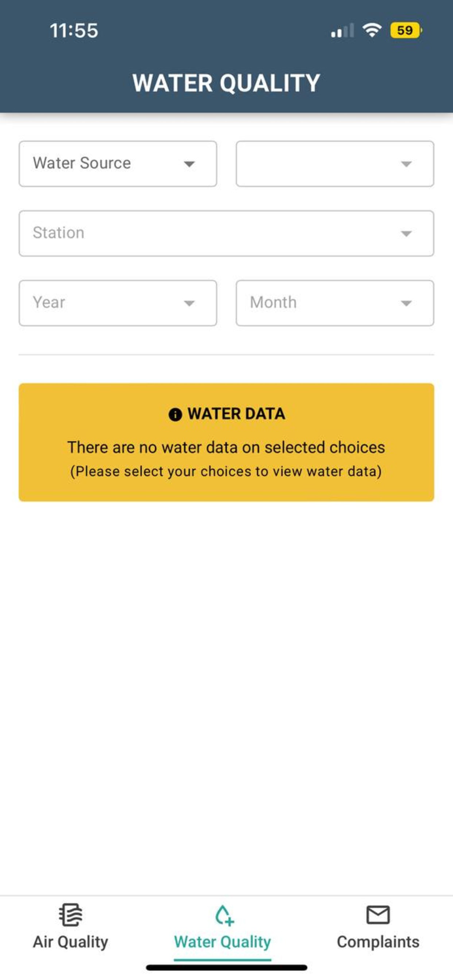The image size is (453, 980).
Task: Tap the Wi-Fi icon in the status bar
Action: pyautogui.click(x=372, y=30)
